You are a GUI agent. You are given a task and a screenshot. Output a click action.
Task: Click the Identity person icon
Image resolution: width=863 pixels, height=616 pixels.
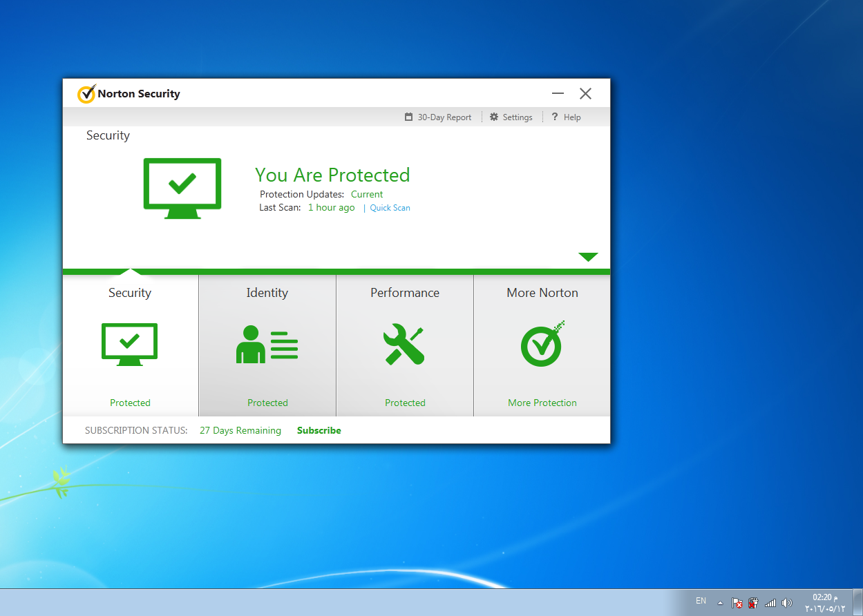[x=267, y=344]
